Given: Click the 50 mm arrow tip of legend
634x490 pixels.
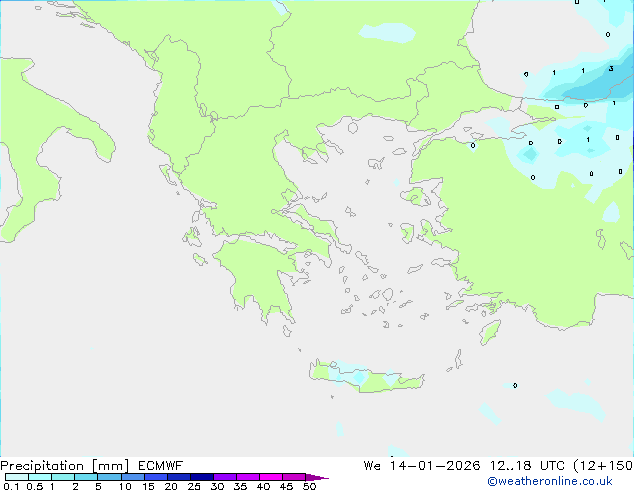Looking at the screenshot, I should 317,477.
